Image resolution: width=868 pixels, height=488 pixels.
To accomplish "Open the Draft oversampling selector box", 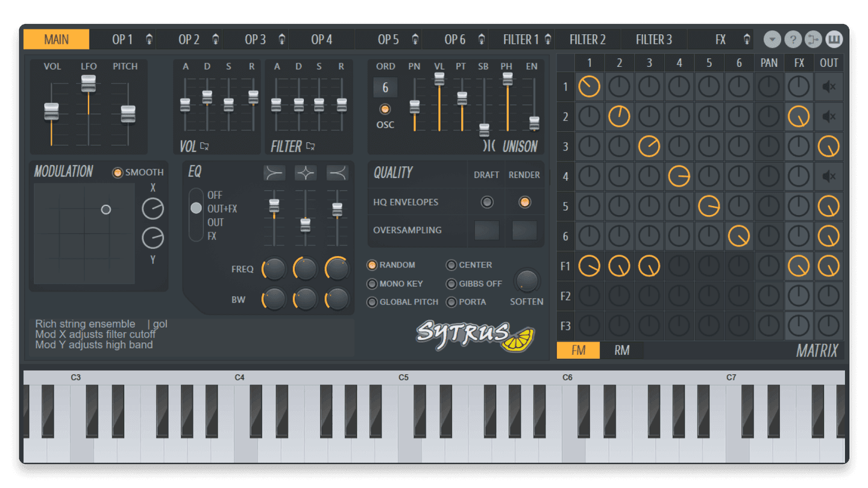I will (x=486, y=230).
